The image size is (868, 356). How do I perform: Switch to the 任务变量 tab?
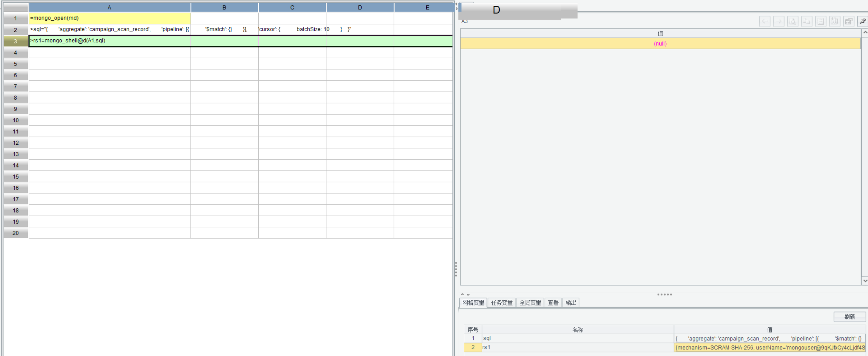coord(501,303)
